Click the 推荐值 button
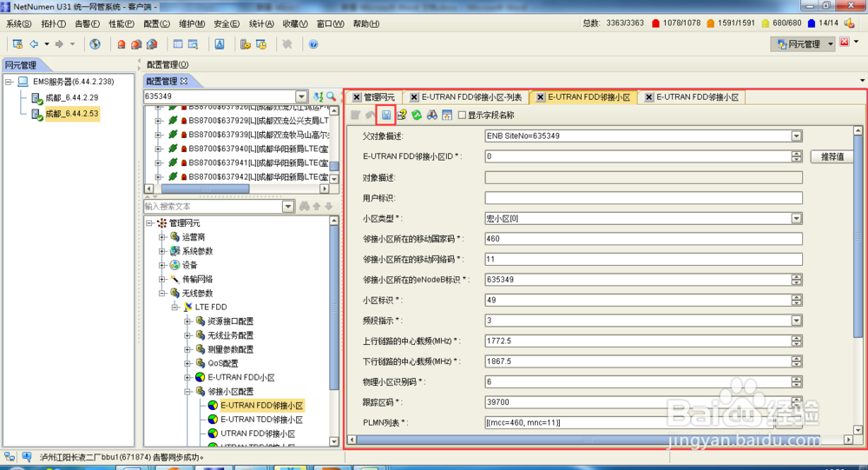The image size is (868, 470). pos(832,157)
